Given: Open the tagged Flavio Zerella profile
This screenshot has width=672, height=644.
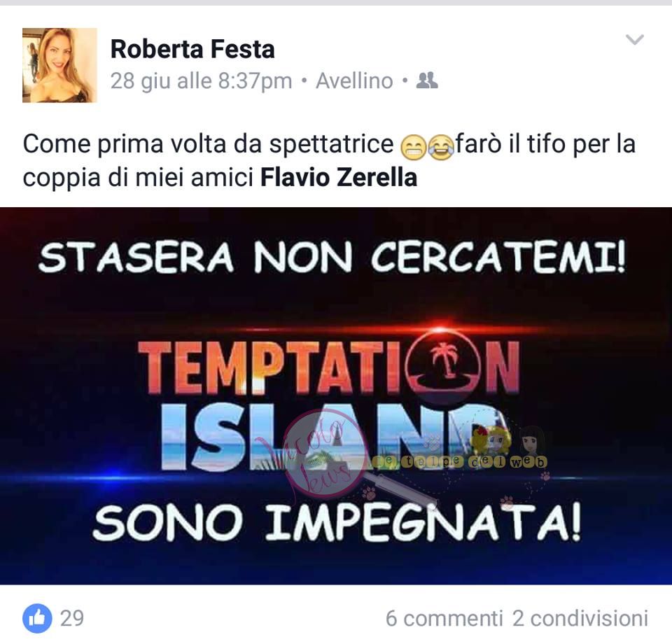Looking at the screenshot, I should tap(339, 177).
